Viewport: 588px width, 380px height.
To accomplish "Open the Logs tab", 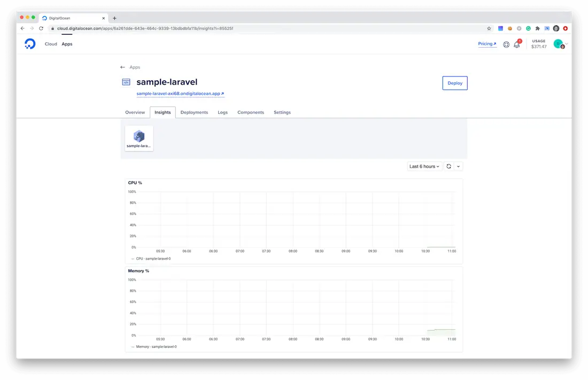I will [223, 112].
